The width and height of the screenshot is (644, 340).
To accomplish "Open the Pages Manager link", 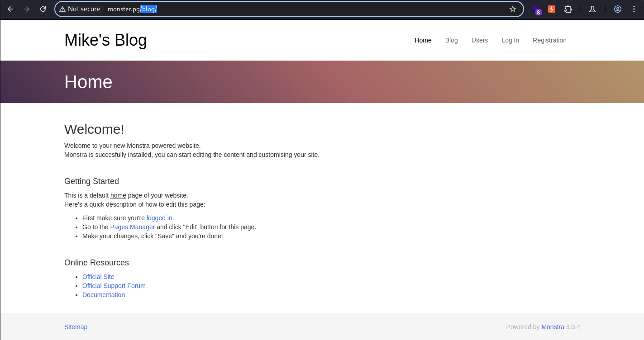I will coord(133,227).
